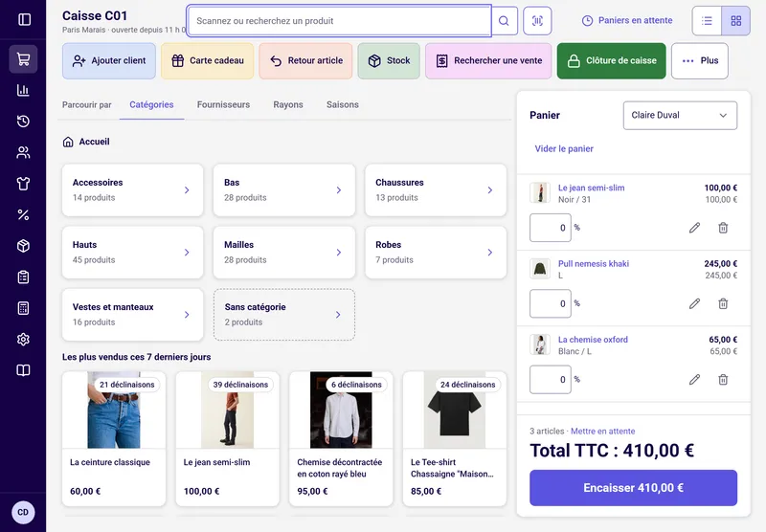Image resolution: width=766 pixels, height=532 pixels.
Task: Open the Claire Duval seller dropdown
Action: 680,115
